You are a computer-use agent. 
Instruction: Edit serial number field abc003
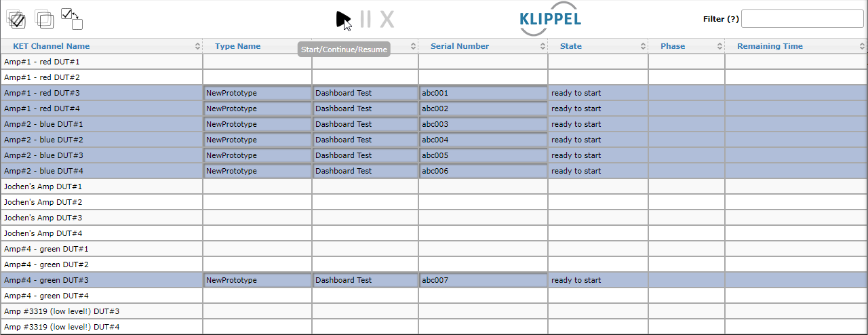(483, 124)
